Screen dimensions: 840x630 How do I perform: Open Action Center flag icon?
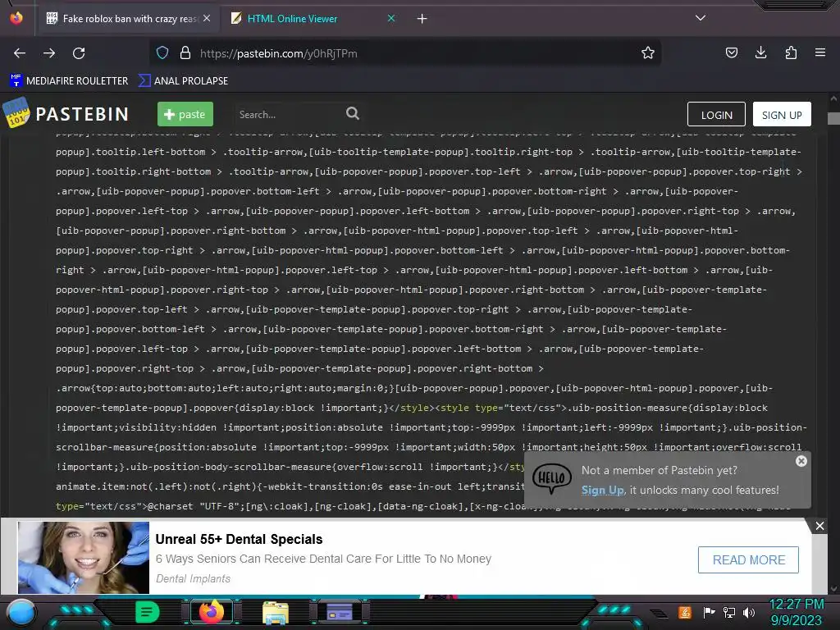709,612
